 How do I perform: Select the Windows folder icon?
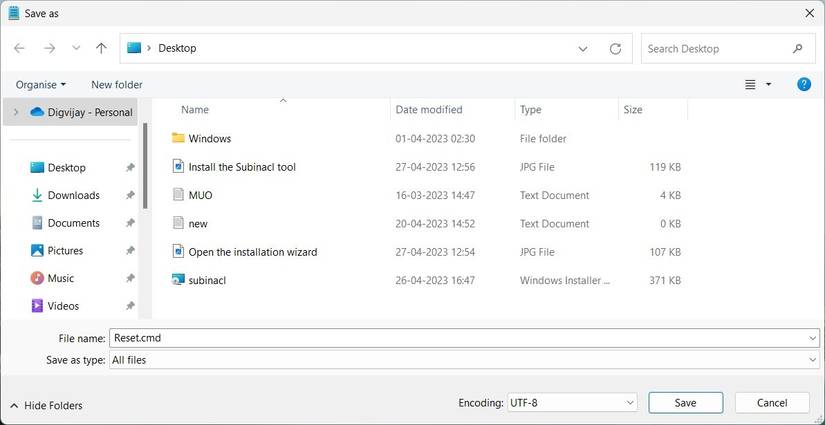178,138
